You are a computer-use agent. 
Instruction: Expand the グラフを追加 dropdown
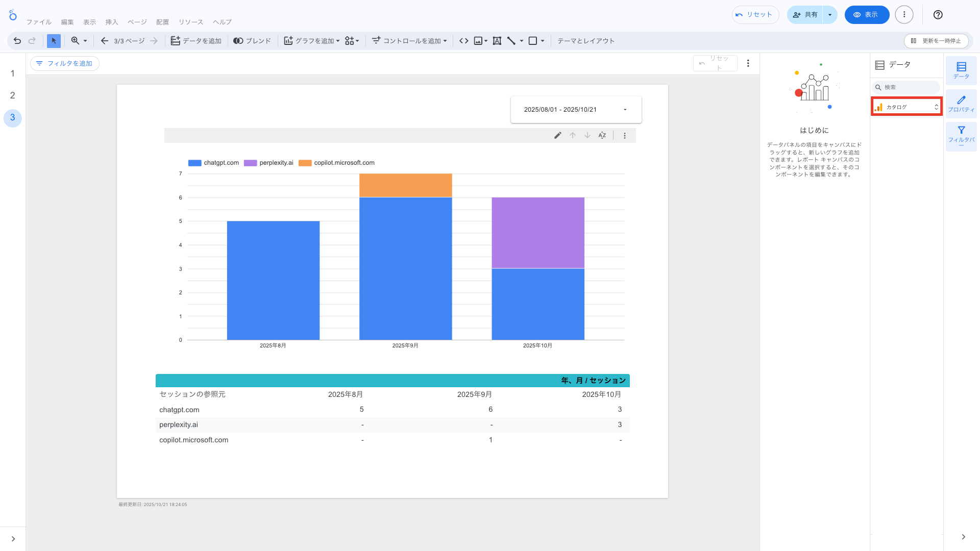pos(312,41)
